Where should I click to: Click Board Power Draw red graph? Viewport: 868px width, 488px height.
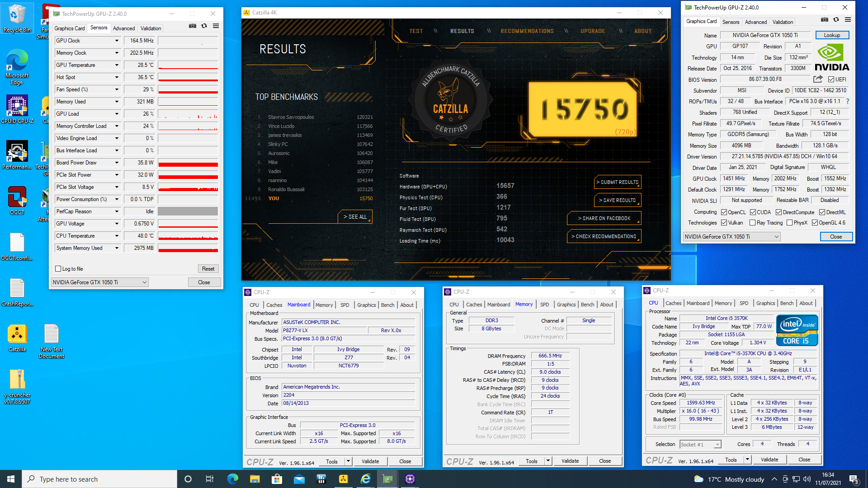pos(188,163)
